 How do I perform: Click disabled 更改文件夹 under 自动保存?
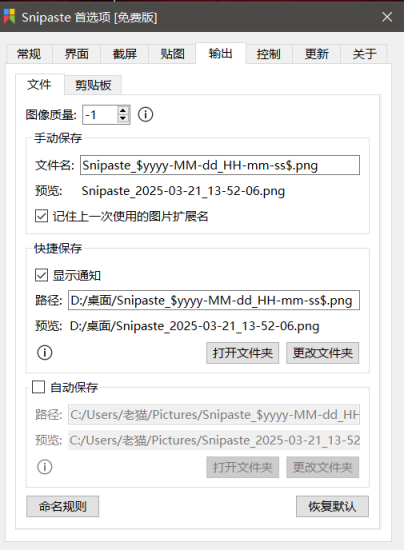(x=322, y=467)
